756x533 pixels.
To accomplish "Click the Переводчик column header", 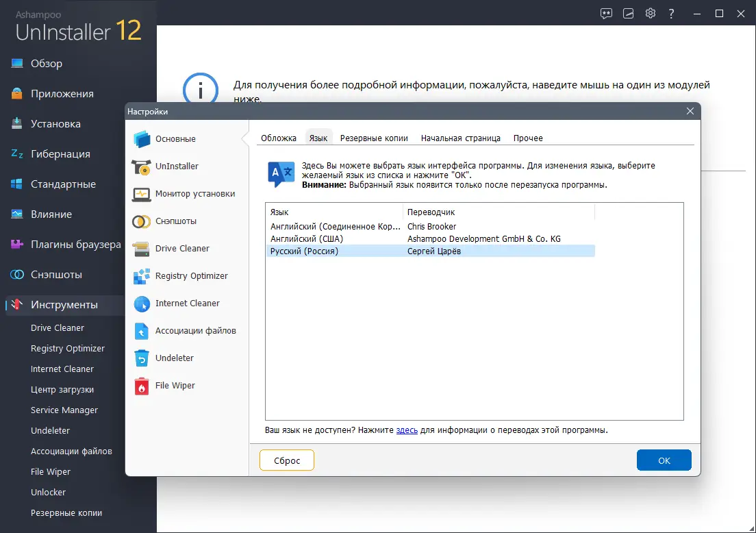I will [499, 212].
